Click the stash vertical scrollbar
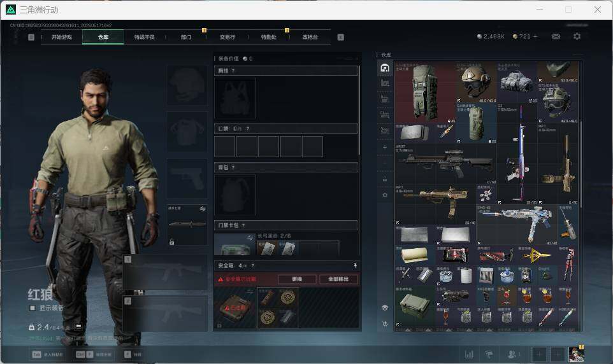 pos(580,164)
